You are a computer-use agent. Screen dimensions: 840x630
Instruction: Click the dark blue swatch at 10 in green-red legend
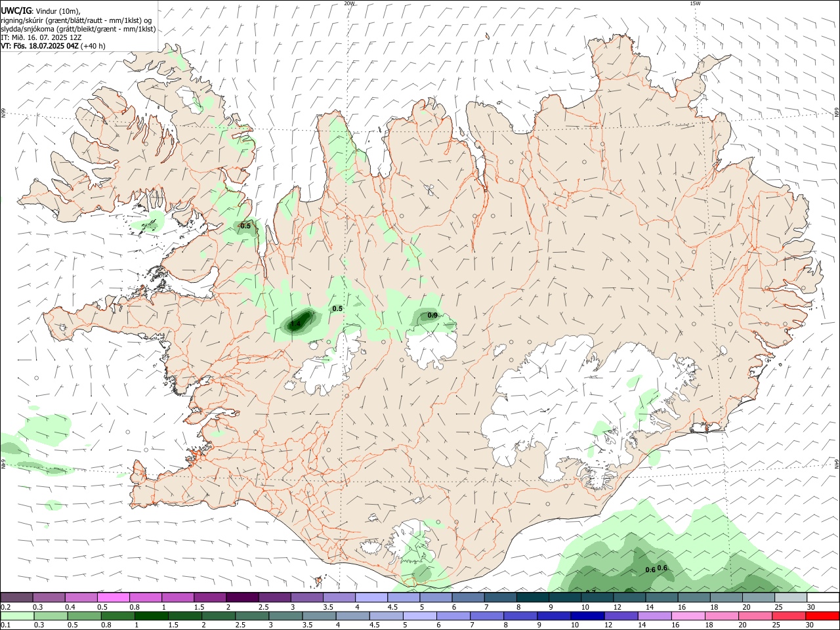588,616
